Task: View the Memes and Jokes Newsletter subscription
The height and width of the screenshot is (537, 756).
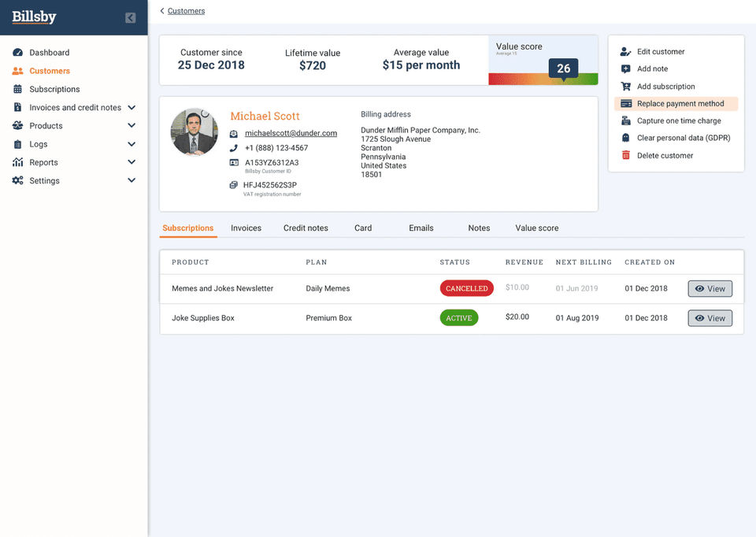Action: (x=710, y=289)
